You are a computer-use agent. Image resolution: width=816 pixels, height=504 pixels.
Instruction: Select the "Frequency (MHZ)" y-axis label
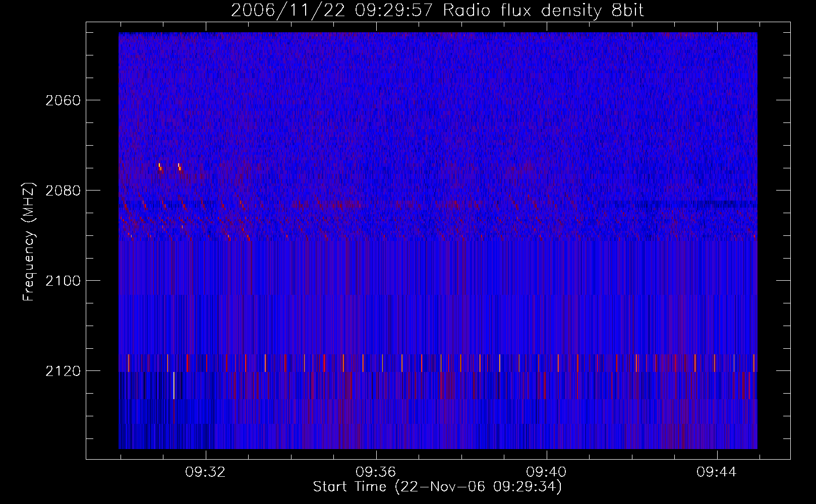pyautogui.click(x=29, y=242)
